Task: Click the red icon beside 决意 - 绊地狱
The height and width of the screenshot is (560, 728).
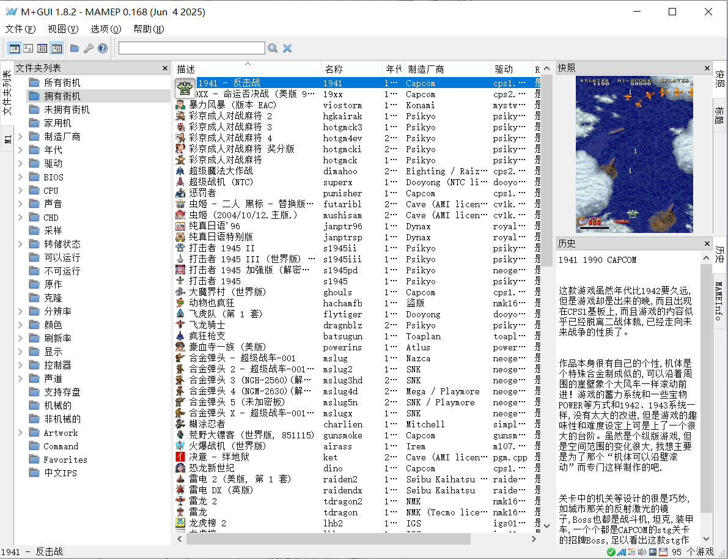Action: 180,457
